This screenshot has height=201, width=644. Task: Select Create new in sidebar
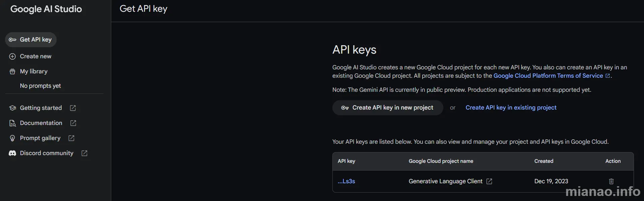click(x=36, y=56)
